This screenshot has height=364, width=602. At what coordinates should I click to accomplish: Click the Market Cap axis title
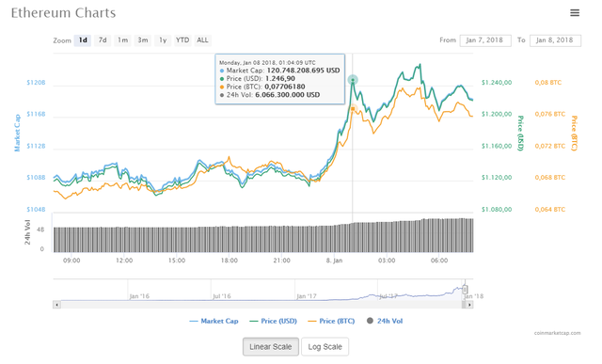(17, 133)
